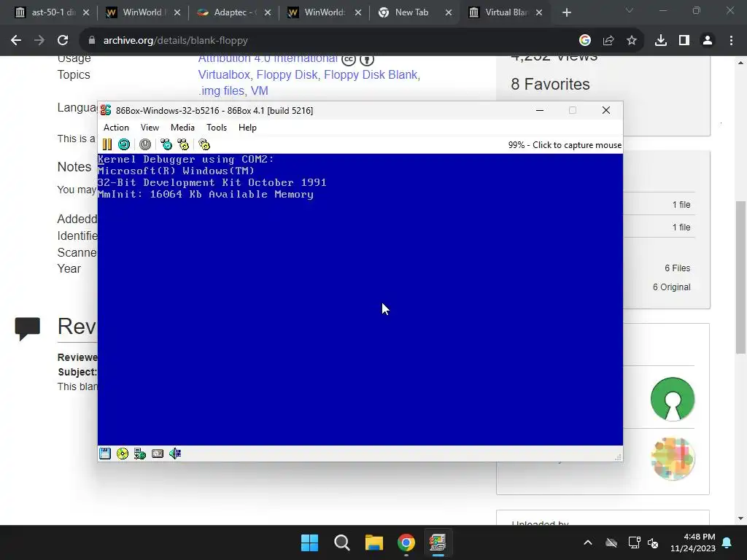This screenshot has width=747, height=560.
Task: Click the teal hard reset icon
Action: click(124, 144)
